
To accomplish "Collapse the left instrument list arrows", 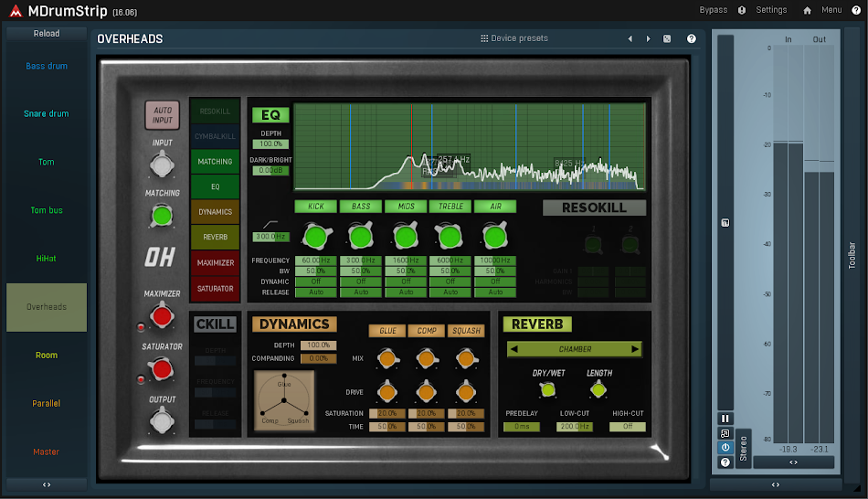I will (x=47, y=484).
